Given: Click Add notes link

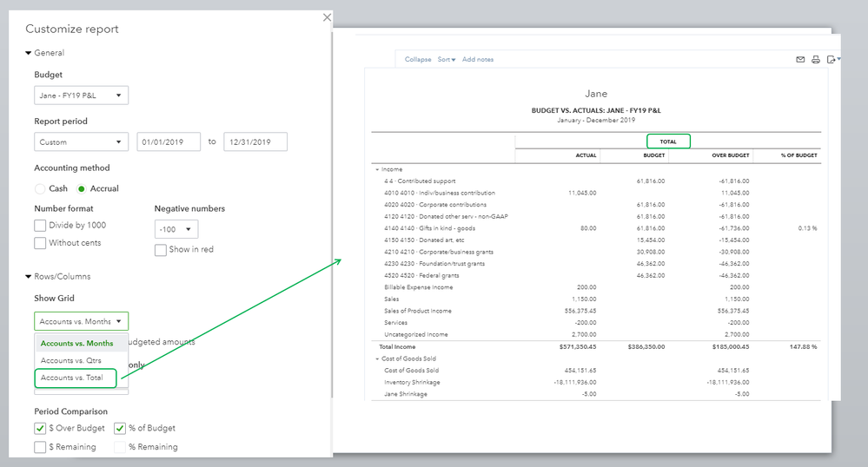Looking at the screenshot, I should pos(478,59).
